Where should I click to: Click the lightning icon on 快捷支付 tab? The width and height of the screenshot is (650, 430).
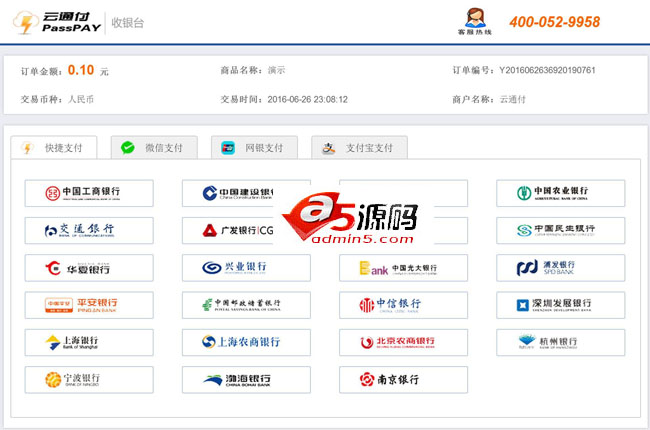coord(28,148)
